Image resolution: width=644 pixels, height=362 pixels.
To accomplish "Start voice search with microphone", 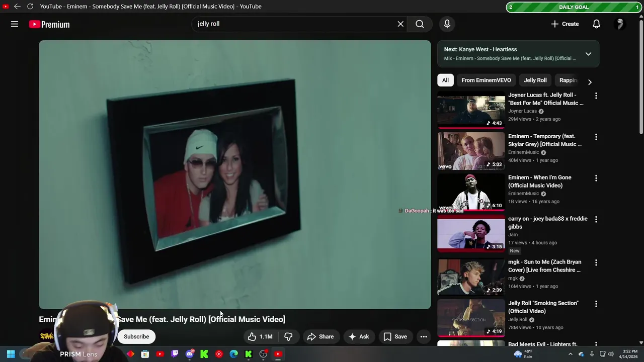I will pos(447,24).
